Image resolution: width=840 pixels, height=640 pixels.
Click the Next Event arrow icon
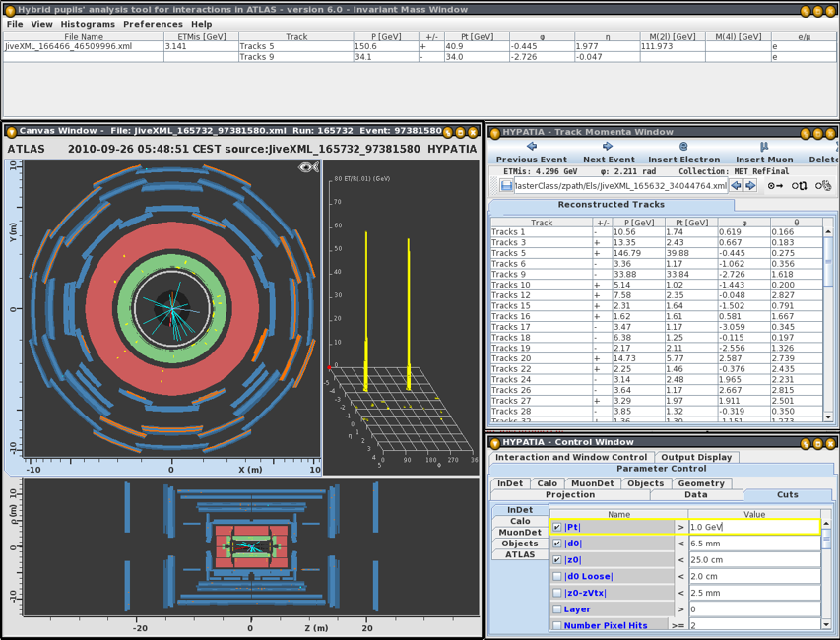[608, 147]
